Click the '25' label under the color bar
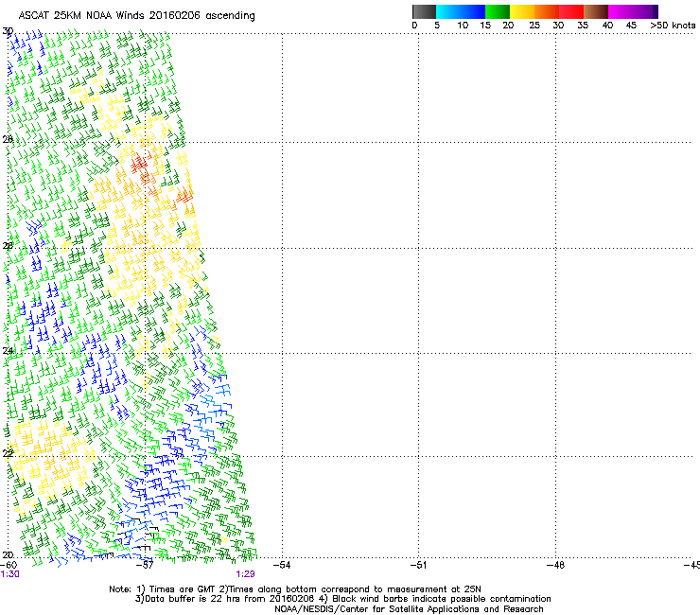700x615 pixels. tap(534, 26)
